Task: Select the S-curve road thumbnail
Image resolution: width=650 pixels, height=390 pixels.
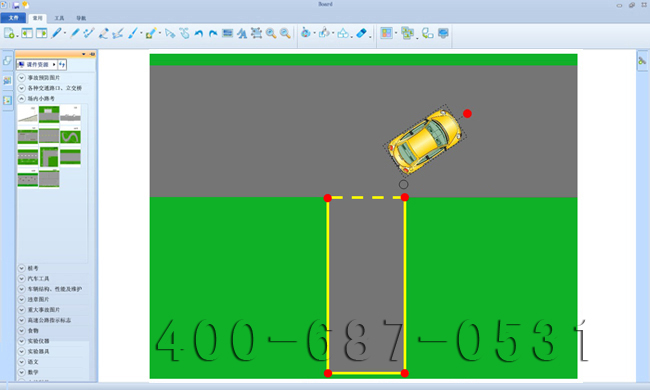Action: [x=70, y=136]
